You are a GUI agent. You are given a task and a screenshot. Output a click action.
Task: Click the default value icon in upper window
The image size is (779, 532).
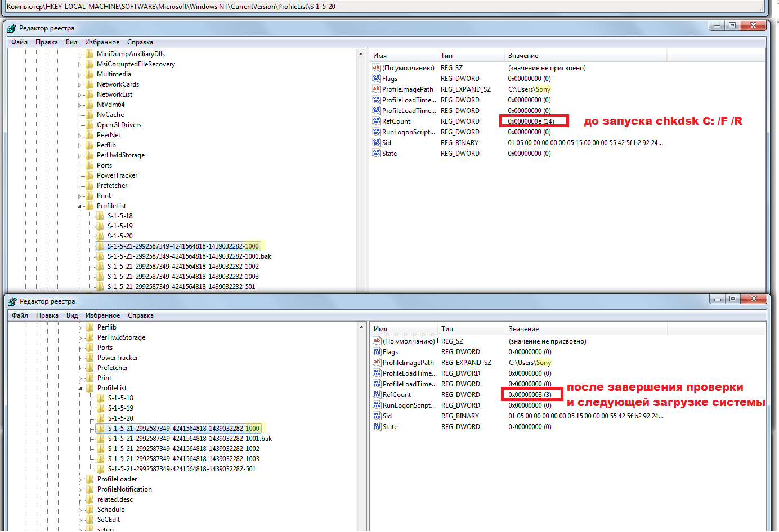(377, 67)
